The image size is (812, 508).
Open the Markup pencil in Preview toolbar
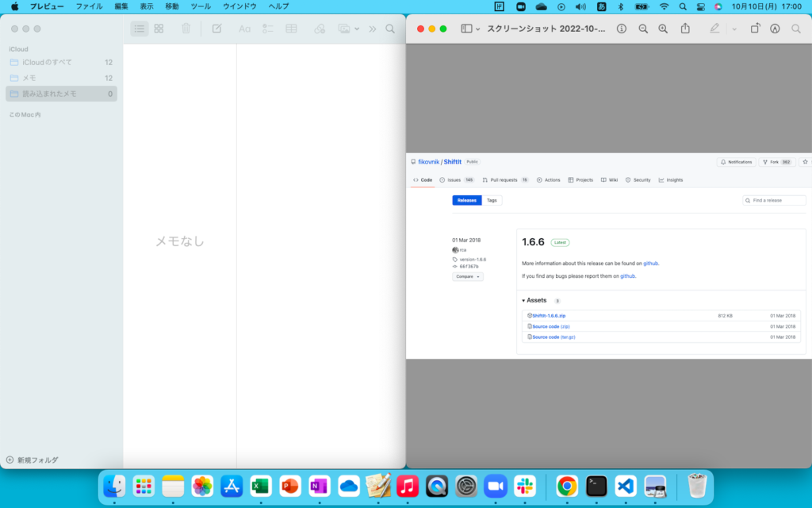(x=714, y=28)
